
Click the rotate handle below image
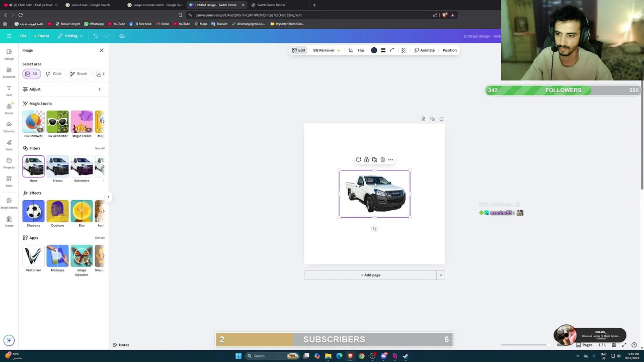pyautogui.click(x=374, y=229)
